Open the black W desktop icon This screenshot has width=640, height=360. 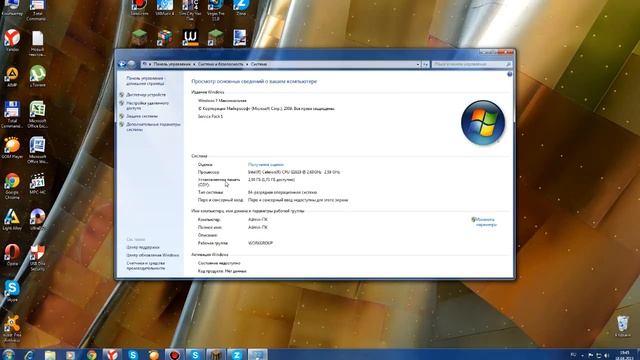[x=190, y=38]
